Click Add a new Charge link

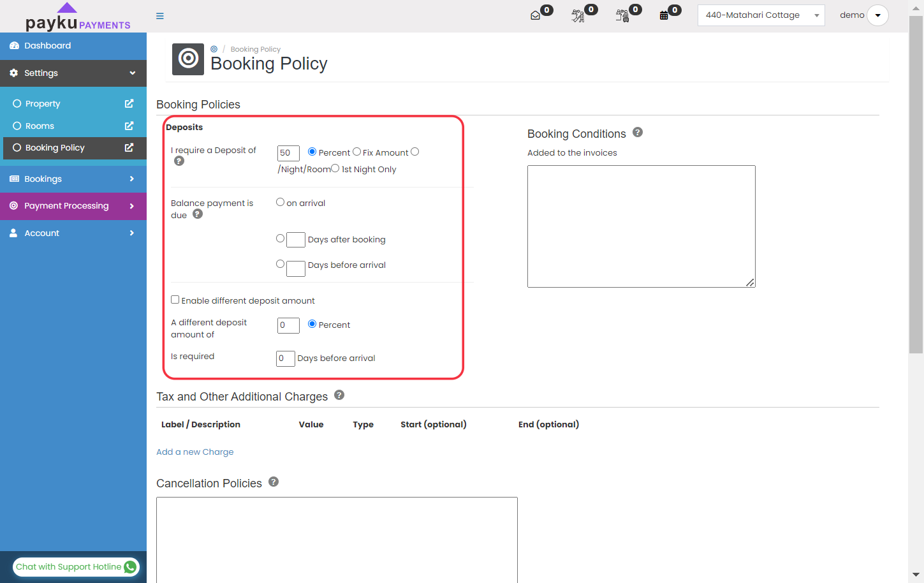[x=195, y=452]
